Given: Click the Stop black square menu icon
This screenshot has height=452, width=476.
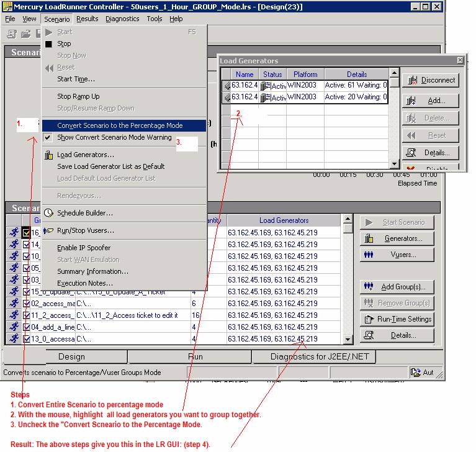Looking at the screenshot, I should pyautogui.click(x=48, y=44).
